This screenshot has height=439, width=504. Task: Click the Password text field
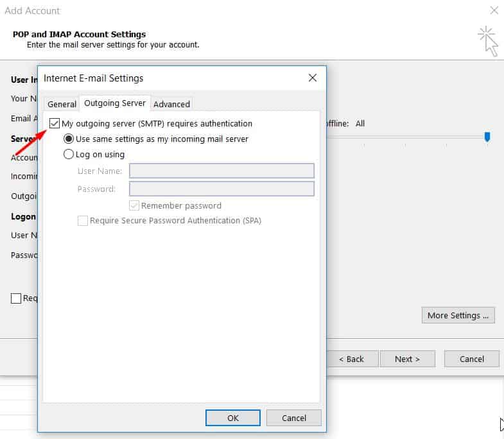pos(222,189)
